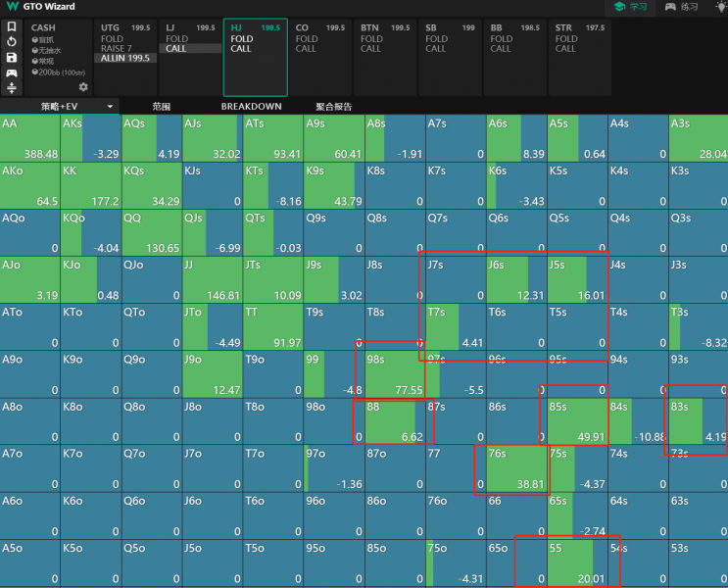This screenshot has width=728, height=588.
Task: Click RAISE 7 under UTG
Action: coord(116,48)
